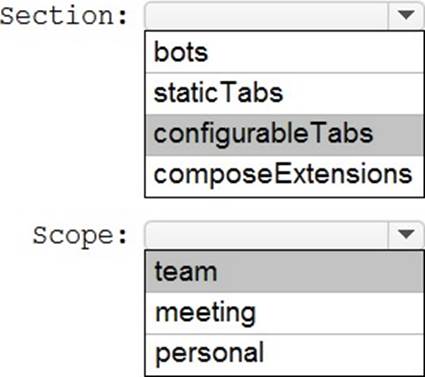Set the scope value to personal
425x377 pixels.
pyautogui.click(x=285, y=354)
